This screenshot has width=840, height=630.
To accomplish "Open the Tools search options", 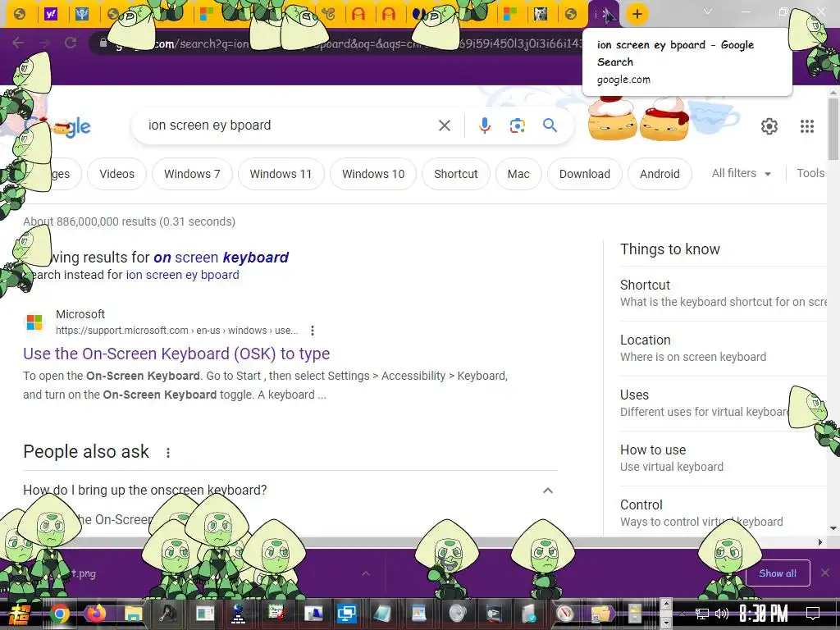I will pos(810,174).
